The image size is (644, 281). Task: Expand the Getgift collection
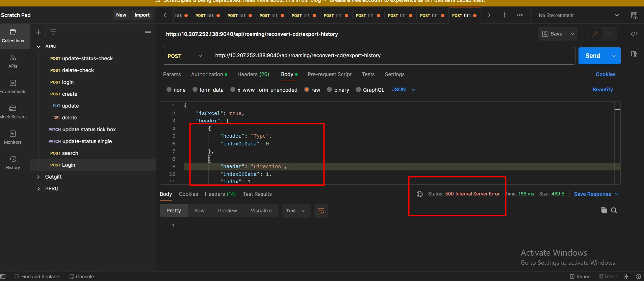(38, 177)
